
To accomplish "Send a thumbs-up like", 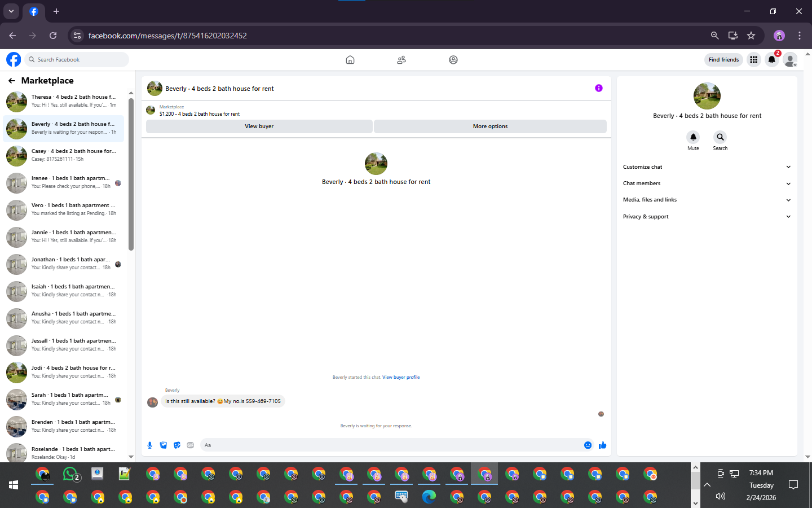I will click(x=602, y=445).
